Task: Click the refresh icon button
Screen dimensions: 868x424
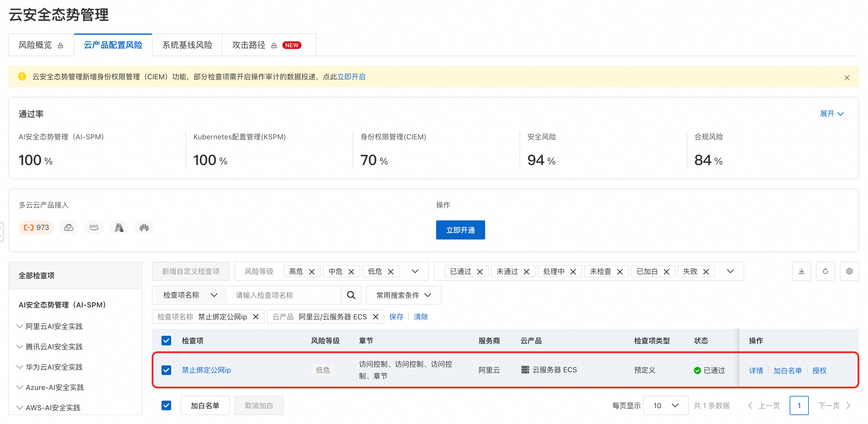Action: (x=825, y=271)
